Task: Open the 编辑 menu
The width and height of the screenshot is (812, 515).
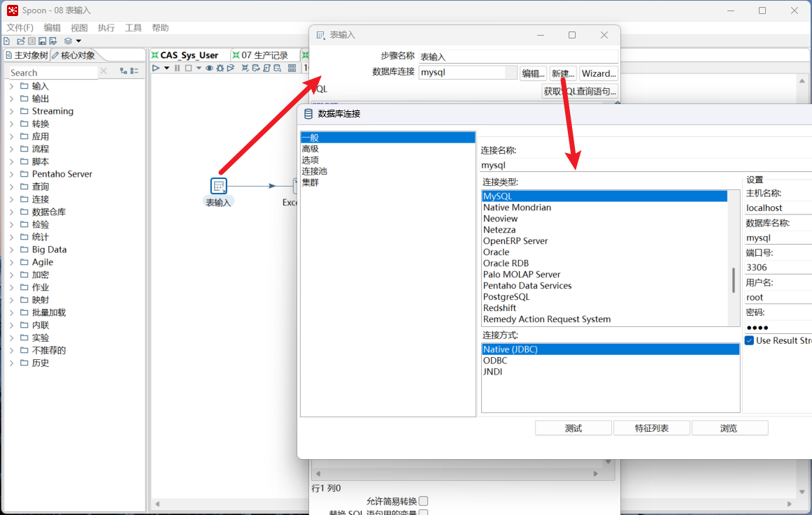Action: tap(52, 28)
